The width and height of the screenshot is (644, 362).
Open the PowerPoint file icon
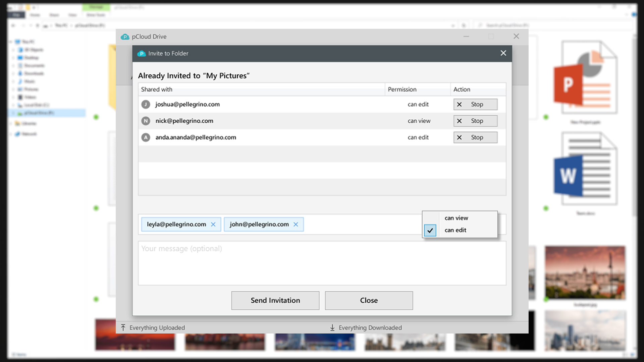click(x=585, y=77)
